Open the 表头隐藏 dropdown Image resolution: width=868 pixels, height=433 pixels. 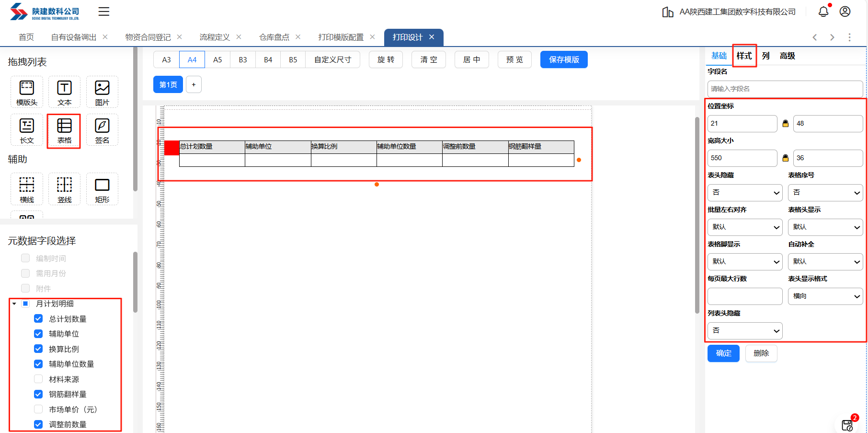click(745, 193)
